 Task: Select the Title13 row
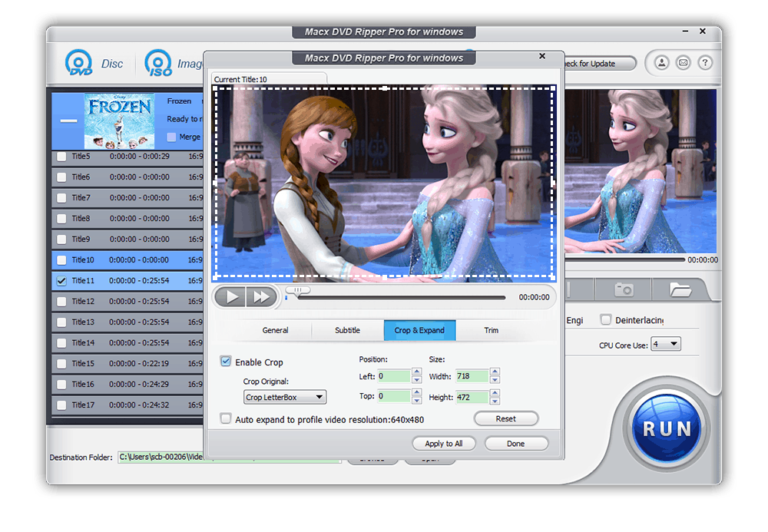click(127, 322)
